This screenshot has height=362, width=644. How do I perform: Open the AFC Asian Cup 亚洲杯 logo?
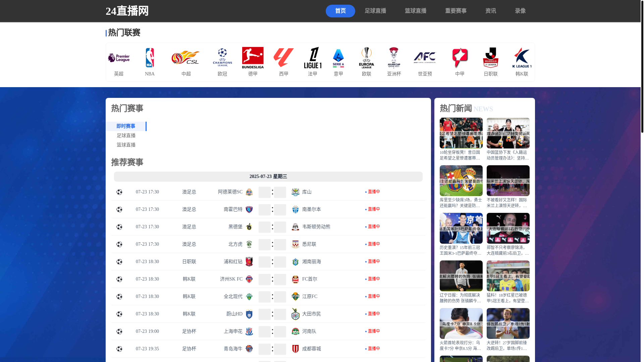[x=394, y=58]
